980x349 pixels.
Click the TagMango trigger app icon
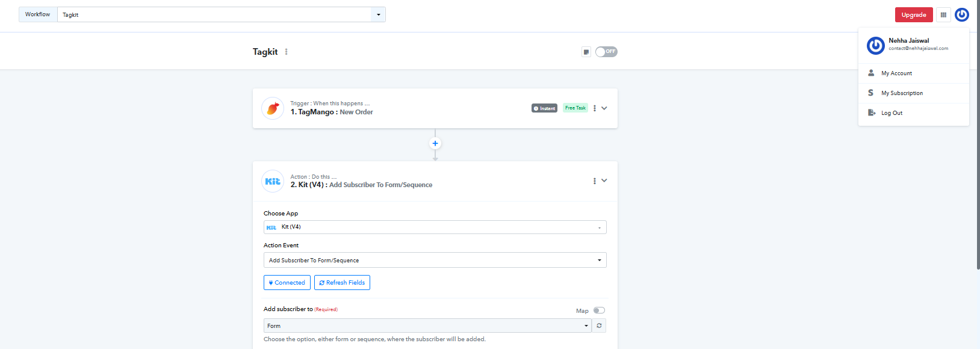[x=273, y=108]
